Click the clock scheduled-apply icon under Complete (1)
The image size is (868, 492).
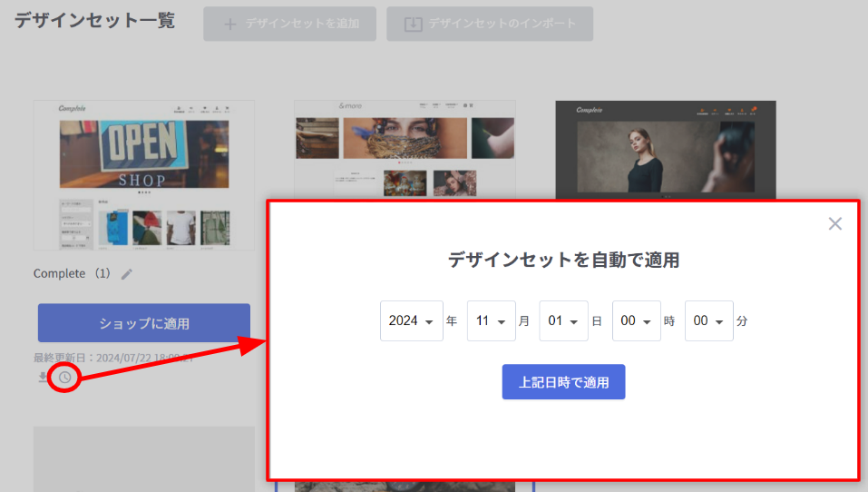point(64,378)
